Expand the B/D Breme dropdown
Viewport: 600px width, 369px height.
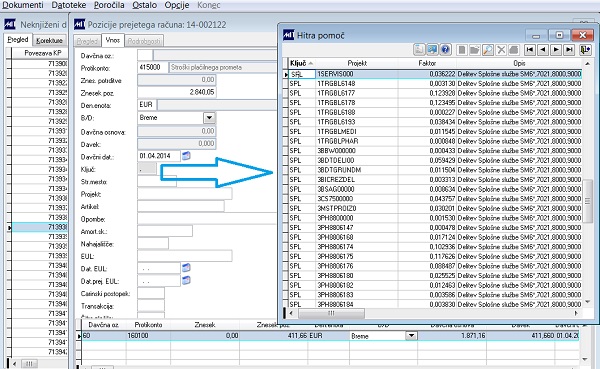click(x=209, y=118)
